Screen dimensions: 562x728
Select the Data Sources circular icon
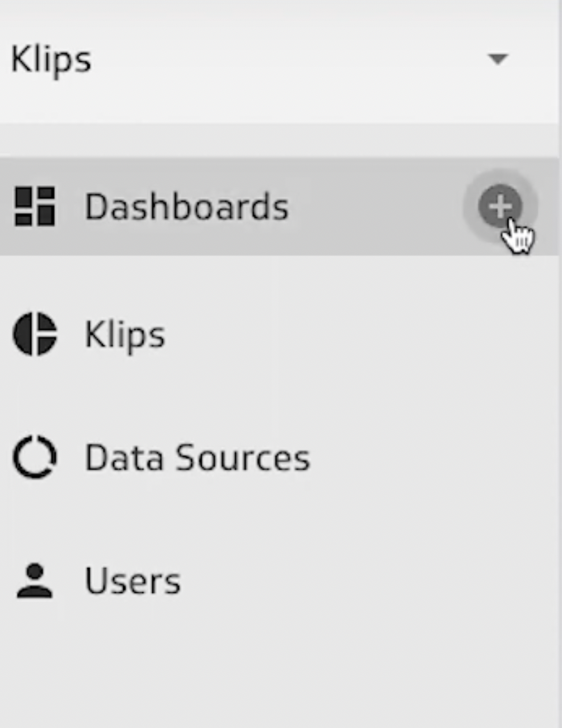pyautogui.click(x=35, y=457)
